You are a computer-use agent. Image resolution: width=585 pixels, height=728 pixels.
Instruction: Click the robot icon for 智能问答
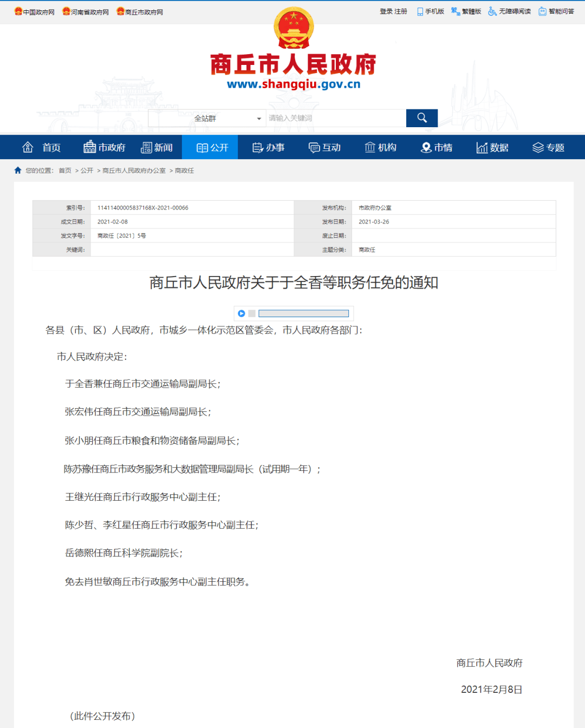542,11
